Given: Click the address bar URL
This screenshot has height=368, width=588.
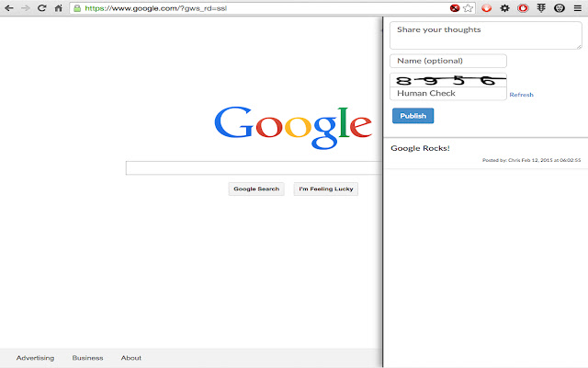Looking at the screenshot, I should pyautogui.click(x=155, y=8).
